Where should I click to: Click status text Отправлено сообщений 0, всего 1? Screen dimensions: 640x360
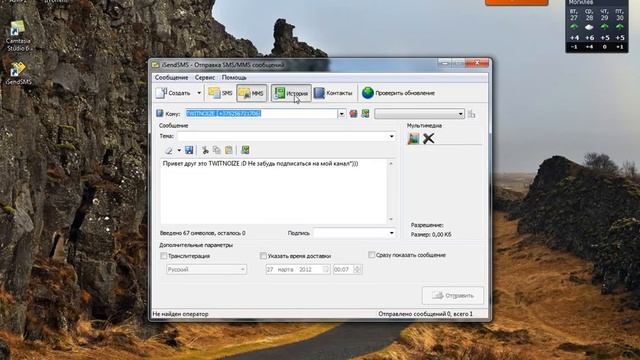click(x=425, y=314)
